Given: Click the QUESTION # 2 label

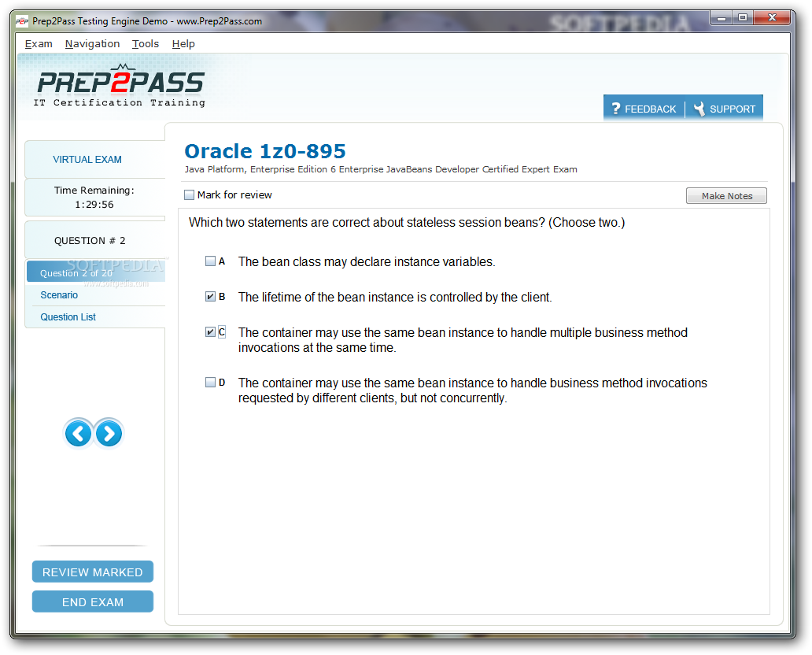Looking at the screenshot, I should coord(90,240).
